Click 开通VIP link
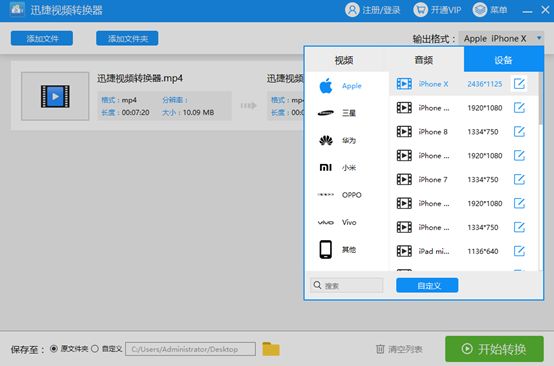Screen dimensions: 554x366 [446, 10]
